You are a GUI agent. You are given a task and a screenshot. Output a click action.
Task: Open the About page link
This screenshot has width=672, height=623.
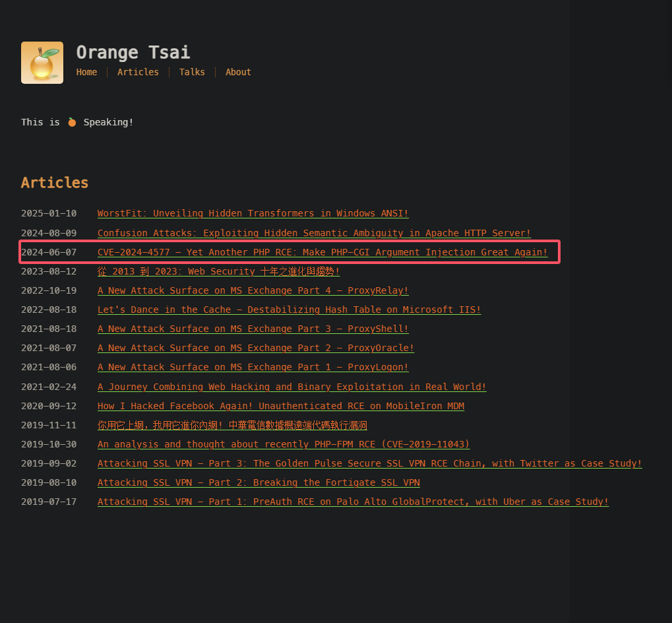pos(238,72)
